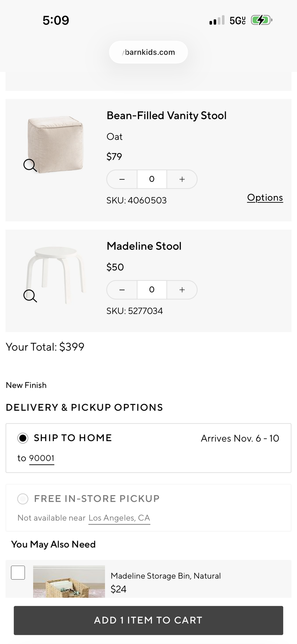Decrease Madeline Stool quantity
This screenshot has height=644, width=297.
tap(122, 290)
